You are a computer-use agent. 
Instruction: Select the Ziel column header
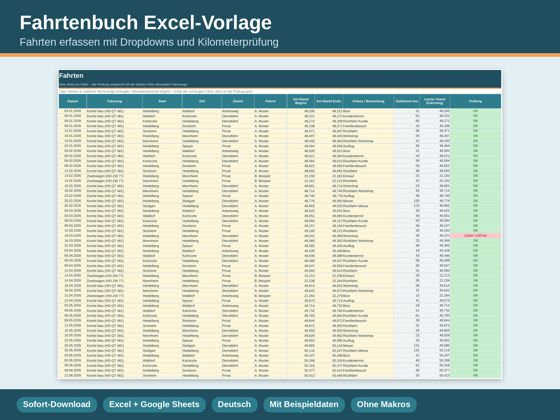202,101
